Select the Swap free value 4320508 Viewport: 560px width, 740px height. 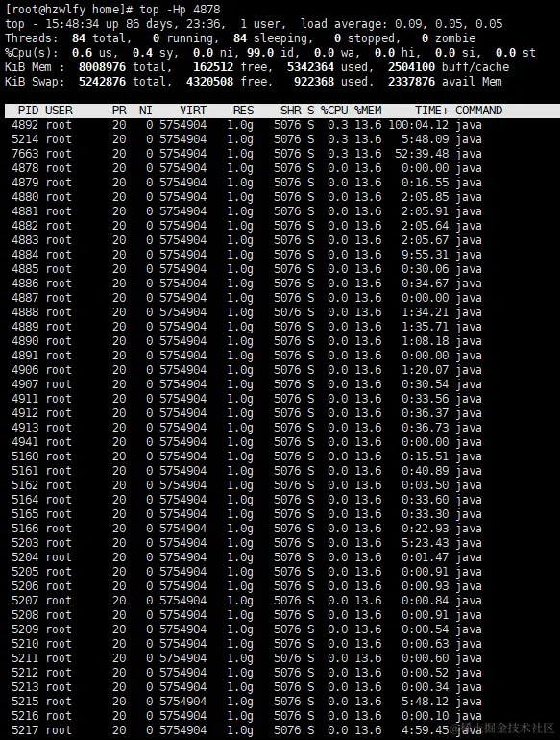(209, 81)
